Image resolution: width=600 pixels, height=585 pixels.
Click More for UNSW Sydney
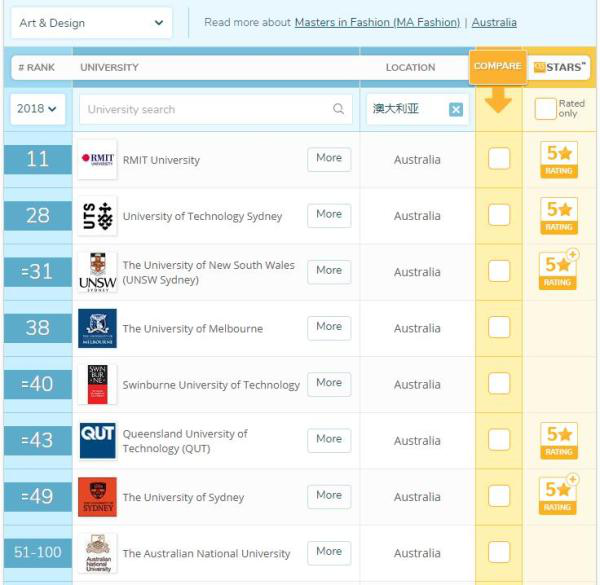point(329,271)
